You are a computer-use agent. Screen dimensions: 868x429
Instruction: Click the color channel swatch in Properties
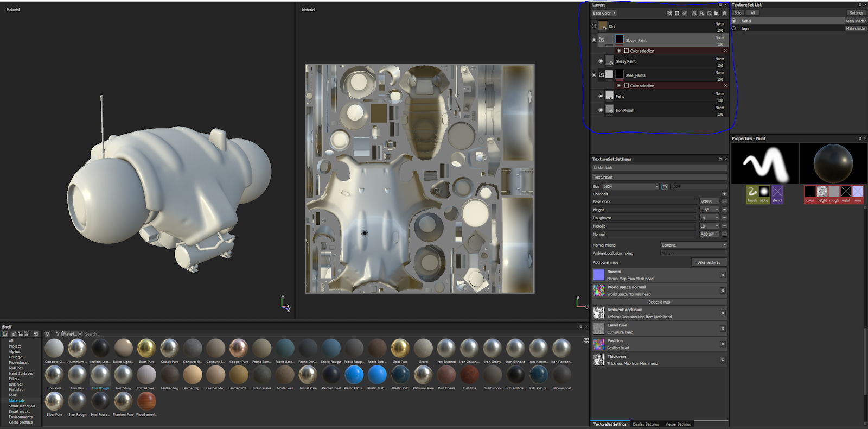(810, 192)
